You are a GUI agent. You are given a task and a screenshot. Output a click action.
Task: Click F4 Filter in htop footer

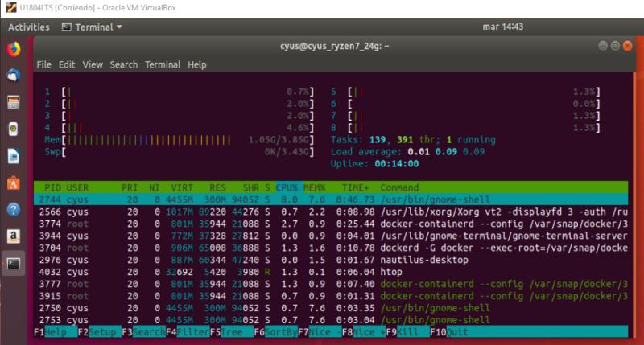click(x=188, y=332)
